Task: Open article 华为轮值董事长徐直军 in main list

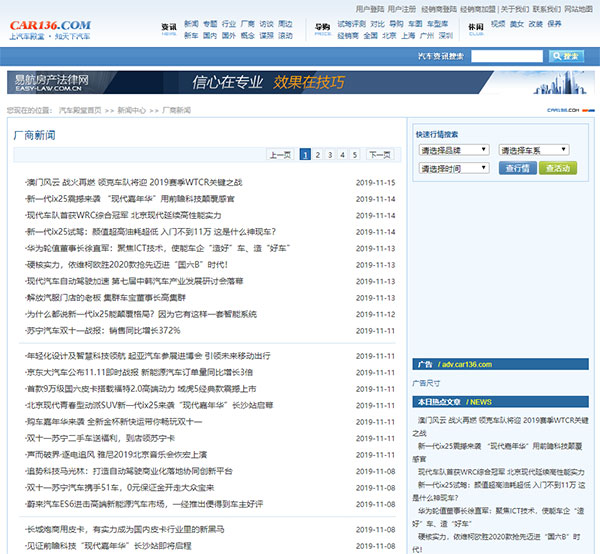Action: click(x=157, y=248)
